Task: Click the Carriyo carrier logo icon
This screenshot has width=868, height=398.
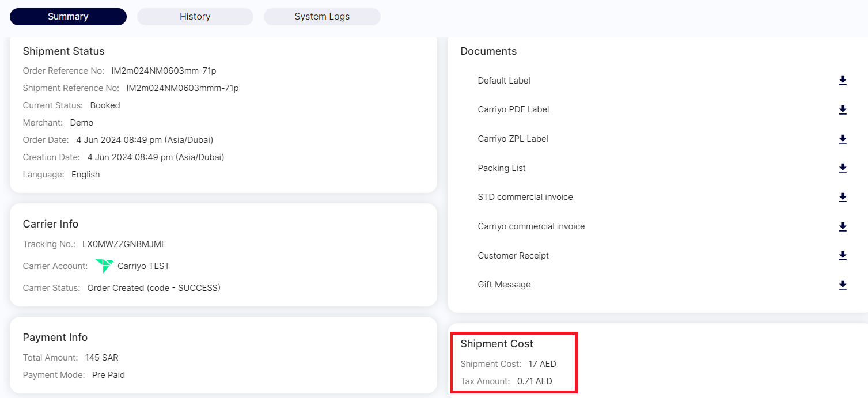Action: 104,266
